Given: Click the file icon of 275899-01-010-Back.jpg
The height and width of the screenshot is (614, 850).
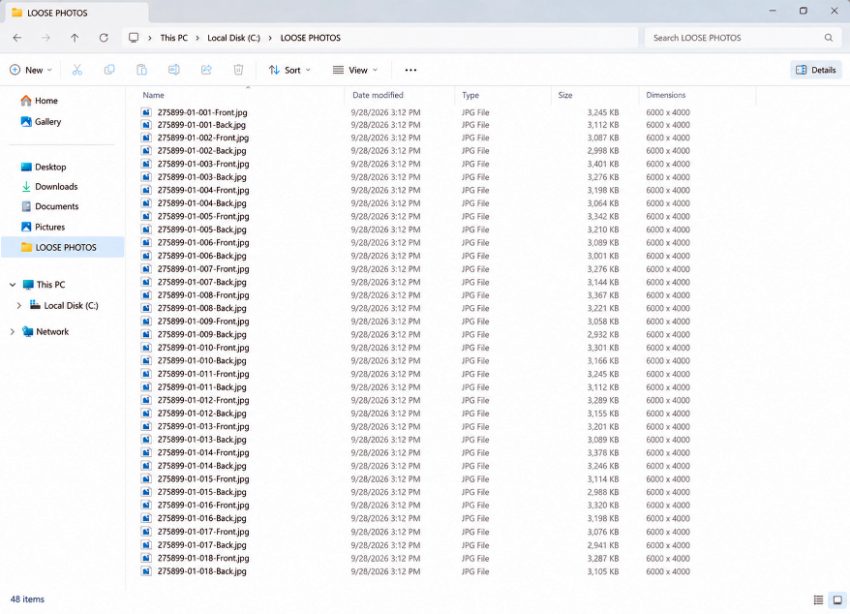Looking at the screenshot, I should [146, 360].
